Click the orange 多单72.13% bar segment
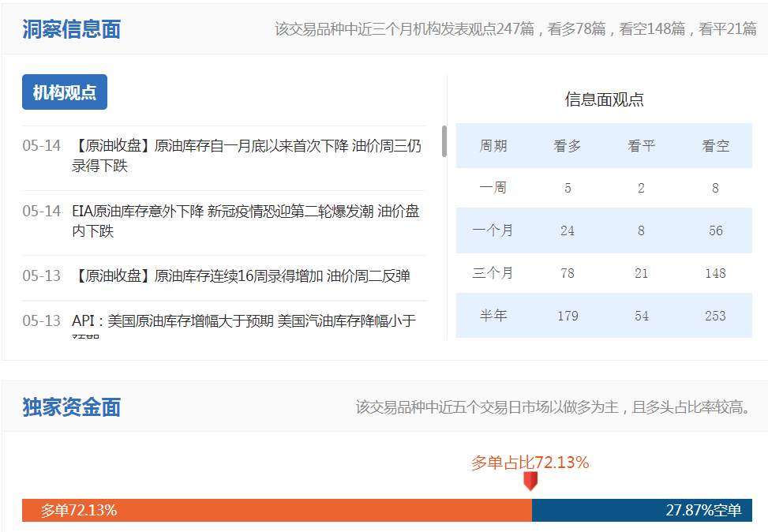768x532 pixels. [277, 510]
